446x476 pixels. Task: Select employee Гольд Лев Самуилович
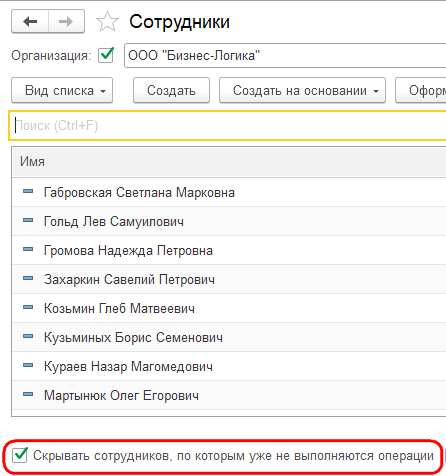[x=229, y=221]
